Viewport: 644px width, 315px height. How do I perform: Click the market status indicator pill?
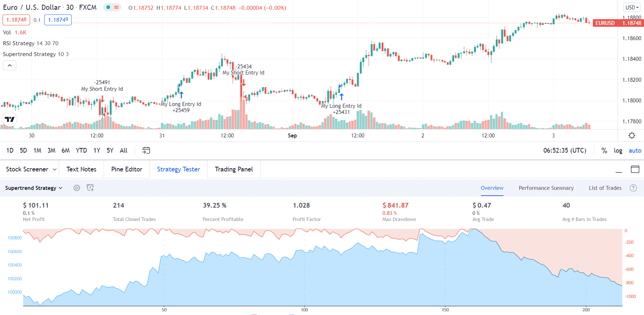tap(112, 7)
